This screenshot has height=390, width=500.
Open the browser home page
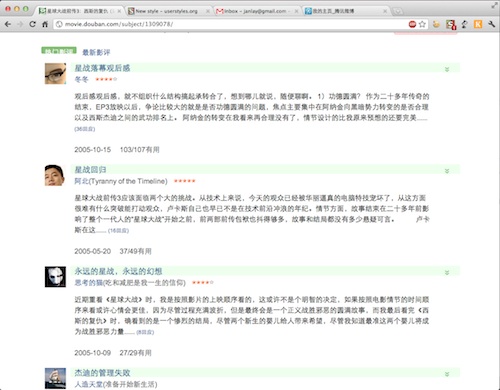click(45, 24)
